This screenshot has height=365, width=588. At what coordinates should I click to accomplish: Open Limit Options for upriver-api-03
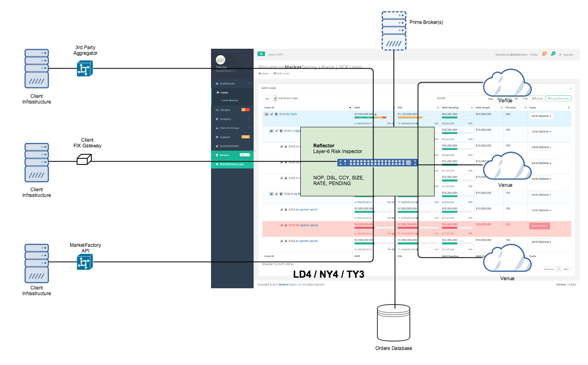[x=541, y=242]
